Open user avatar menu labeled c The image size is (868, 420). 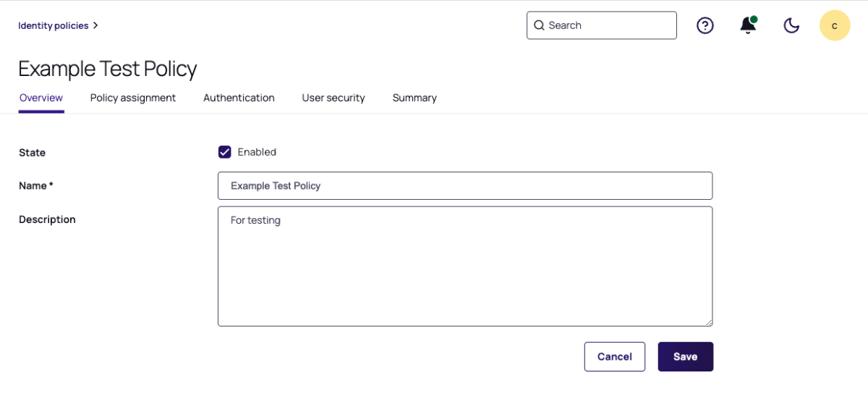coord(834,25)
